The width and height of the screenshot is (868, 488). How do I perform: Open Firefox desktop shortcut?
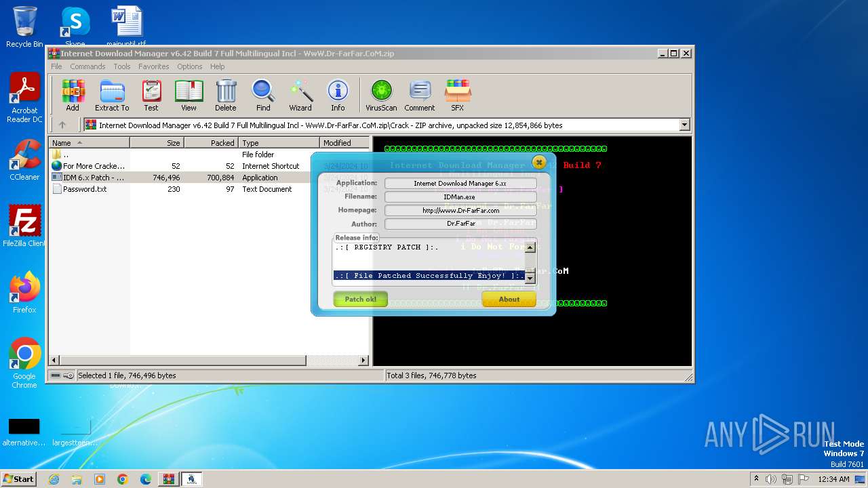pos(24,293)
